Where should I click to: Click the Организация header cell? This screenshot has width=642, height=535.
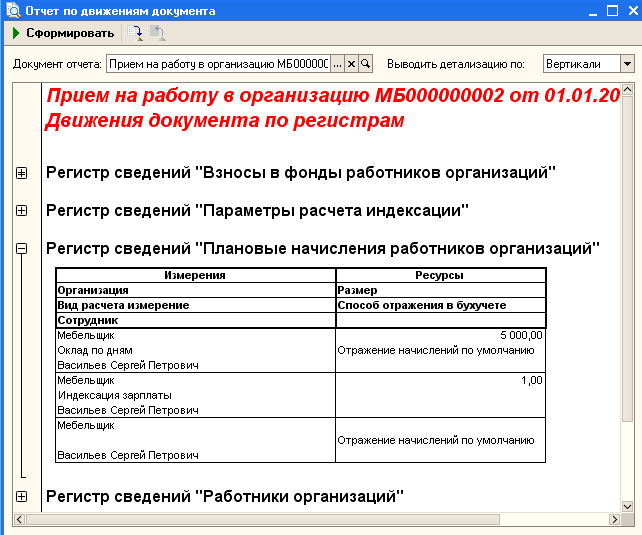195,290
